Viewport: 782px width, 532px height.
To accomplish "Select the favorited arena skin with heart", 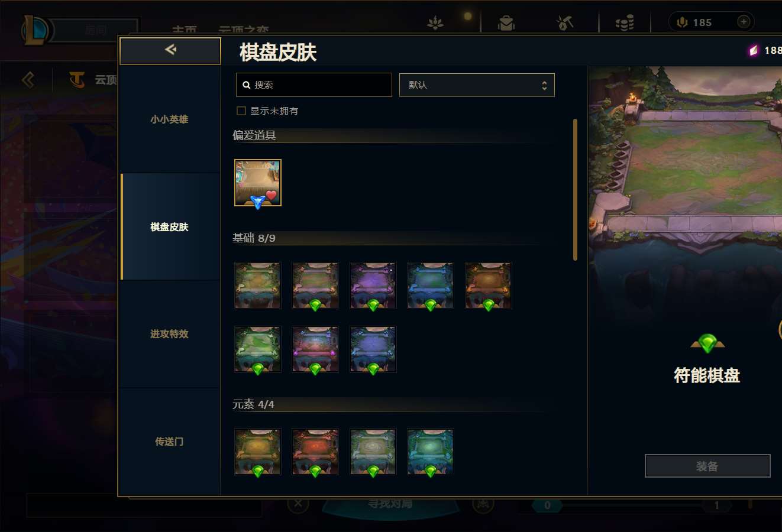I will 258,183.
